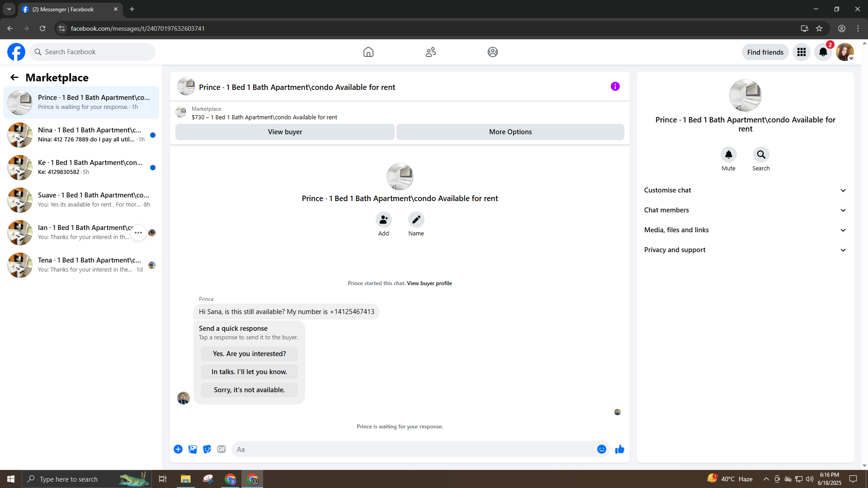This screenshot has width=868, height=488.
Task: Open Tena conversation in the list
Action: coord(81,265)
